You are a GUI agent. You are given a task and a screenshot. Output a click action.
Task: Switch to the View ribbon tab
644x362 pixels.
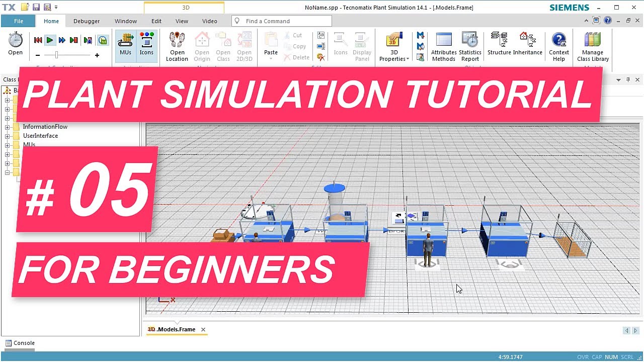pos(182,21)
